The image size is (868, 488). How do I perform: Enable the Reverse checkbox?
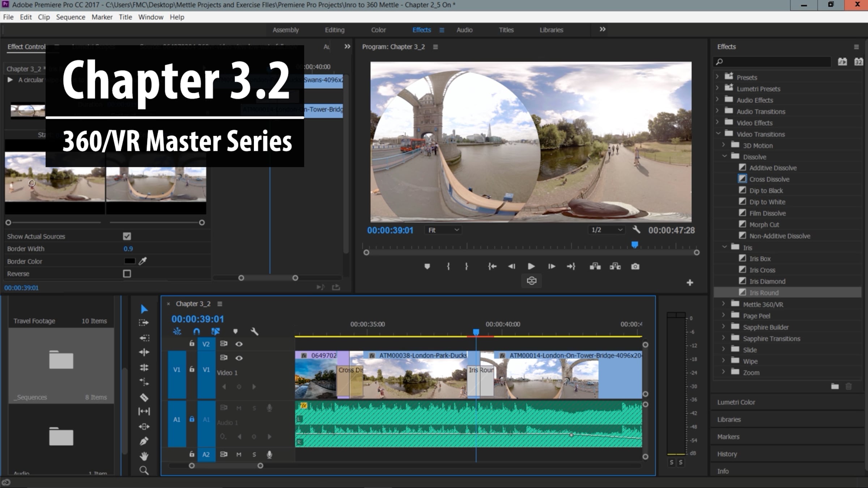(x=127, y=274)
